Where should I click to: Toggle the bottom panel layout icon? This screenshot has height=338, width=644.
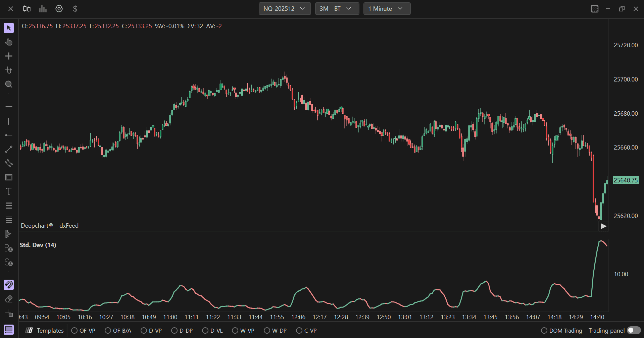9,330
